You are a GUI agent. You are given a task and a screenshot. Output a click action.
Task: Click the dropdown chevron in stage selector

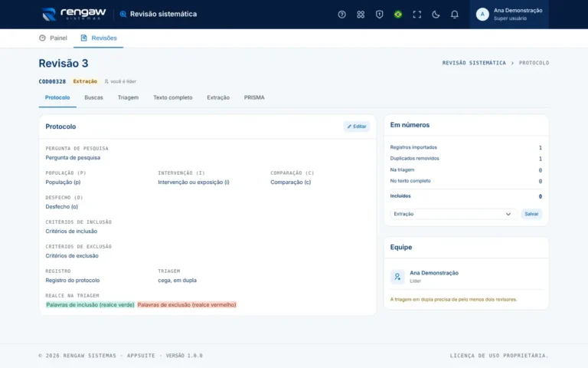pyautogui.click(x=508, y=214)
